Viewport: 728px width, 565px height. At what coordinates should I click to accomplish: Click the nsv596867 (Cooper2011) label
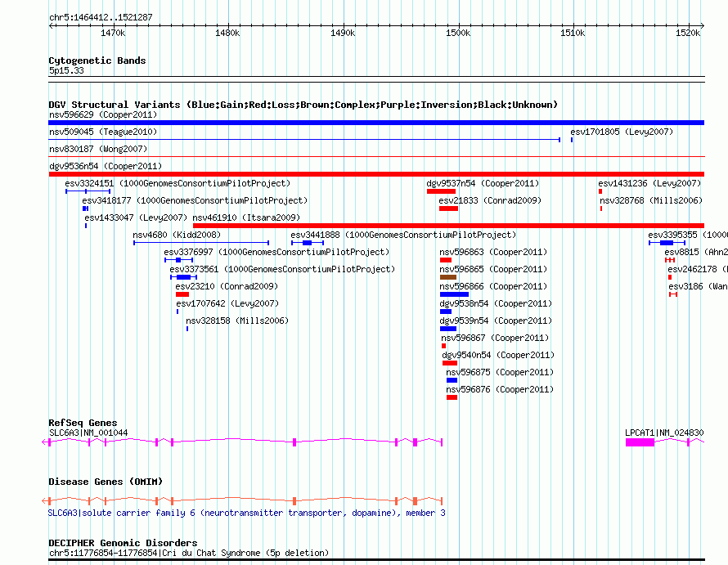click(495, 338)
